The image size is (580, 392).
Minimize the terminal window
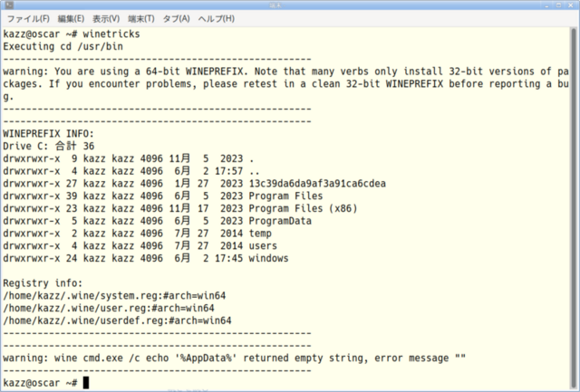[547, 5]
